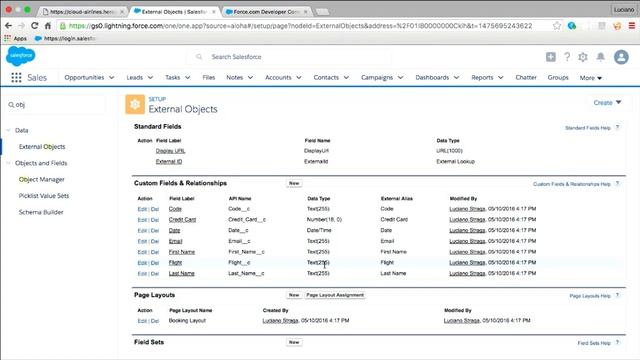Switch to cloud-airlines browser tab
The image size is (640, 360).
(x=83, y=12)
